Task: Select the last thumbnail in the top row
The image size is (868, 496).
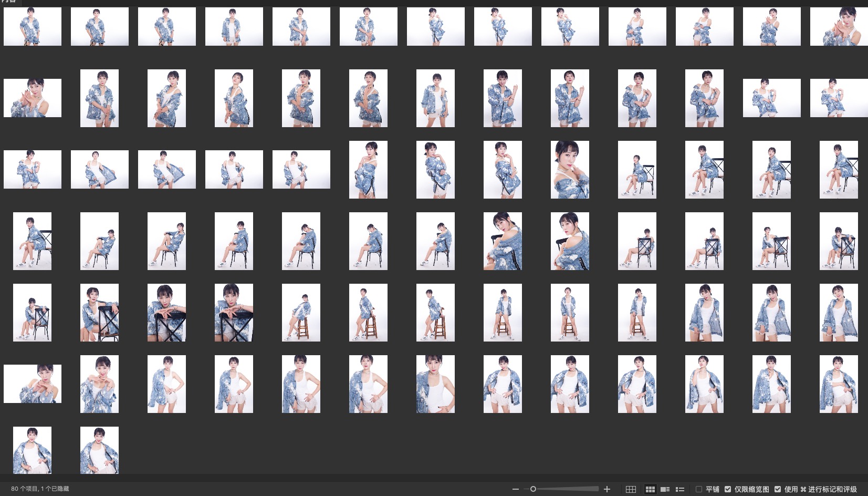Action: click(x=839, y=26)
